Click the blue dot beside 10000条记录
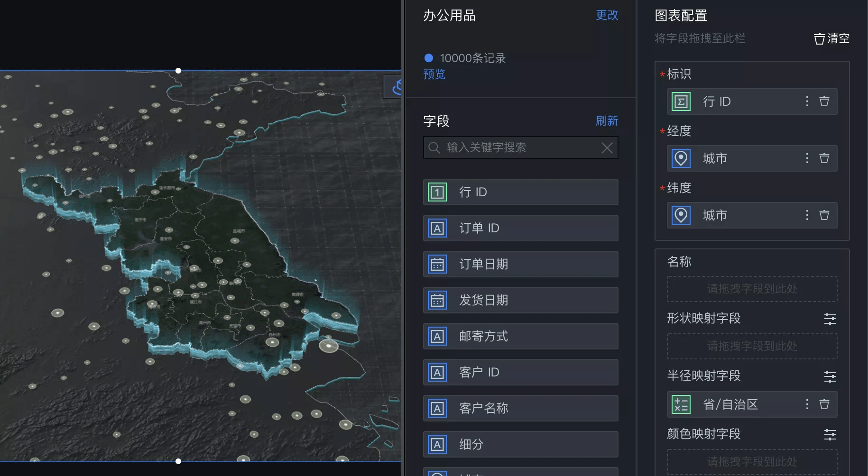 point(429,58)
